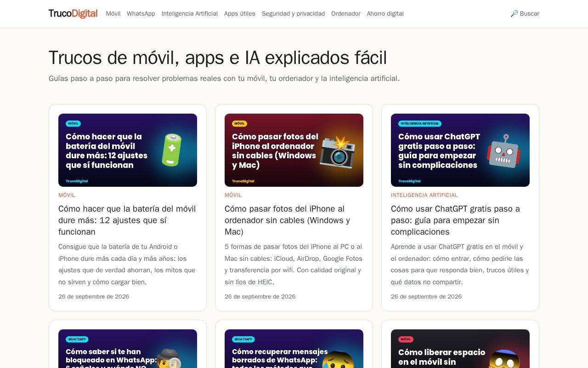The image size is (588, 368).
Task: Open the recover WhatsApp messages thumbnail
Action: pos(294,349)
